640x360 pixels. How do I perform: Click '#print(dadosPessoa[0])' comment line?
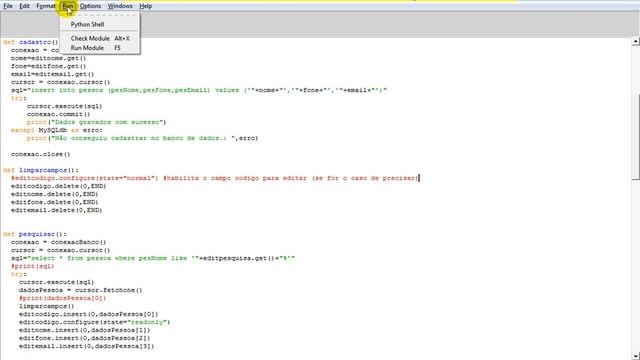click(62, 298)
